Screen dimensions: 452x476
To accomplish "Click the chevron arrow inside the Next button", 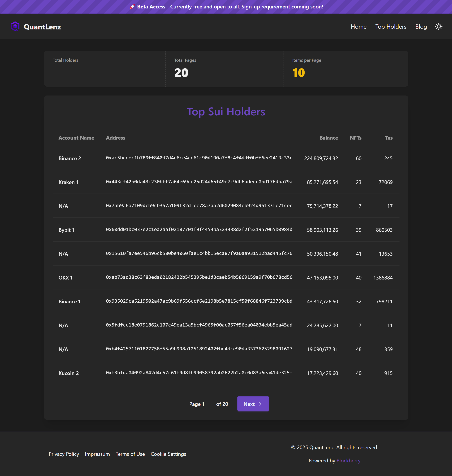I will coord(260,404).
